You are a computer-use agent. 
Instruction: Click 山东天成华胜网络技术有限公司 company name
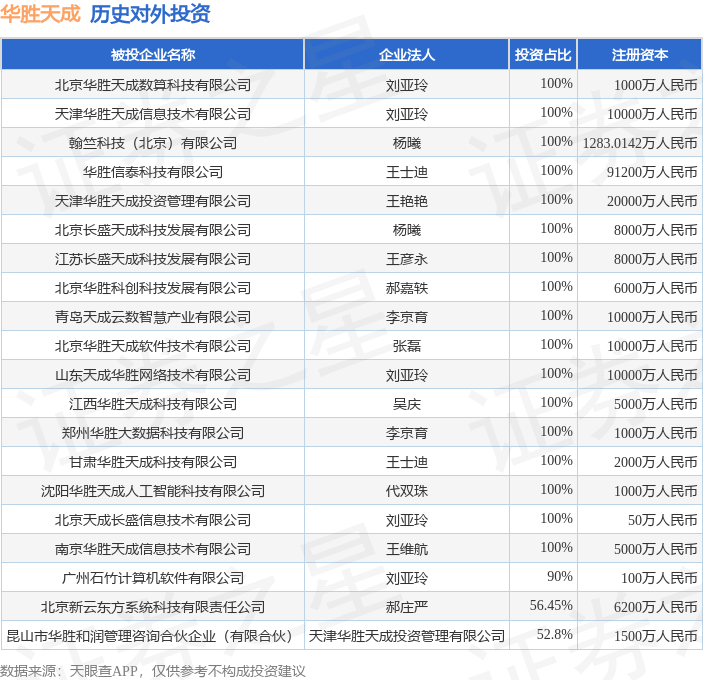[x=153, y=375]
